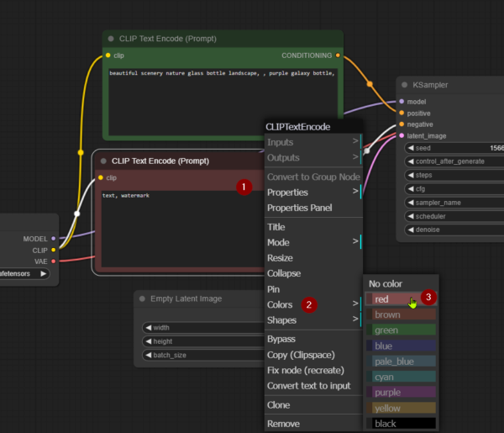Click the yellow clip input socket on the red node
This screenshot has width=504, height=433.
click(x=100, y=177)
